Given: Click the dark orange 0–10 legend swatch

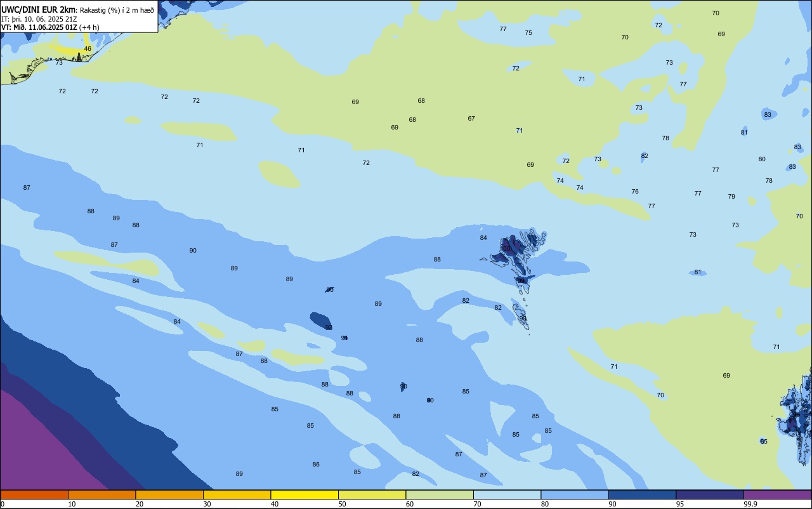Looking at the screenshot, I should (34, 494).
